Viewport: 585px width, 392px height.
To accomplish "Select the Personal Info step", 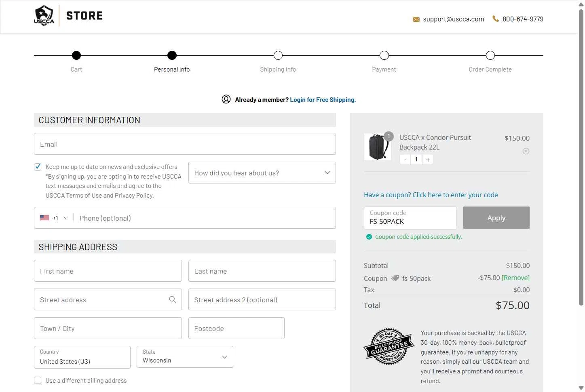I will pos(172,55).
